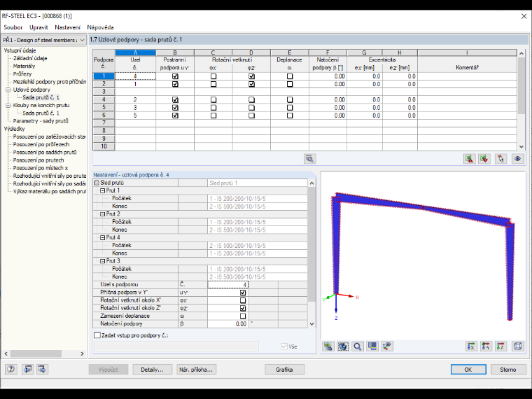This screenshot has height=399, width=532.
Task: Open the Upravit menu
Action: click(38, 27)
